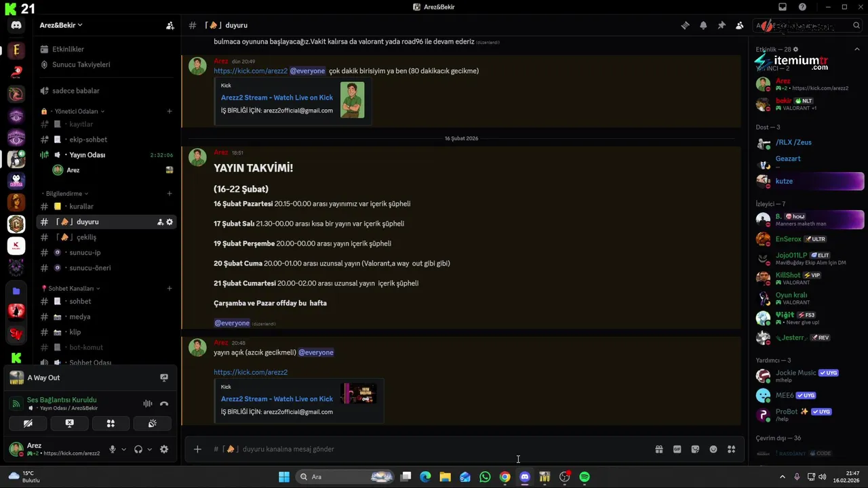Open gift icon in message bar
868x488 pixels.
tap(658, 449)
